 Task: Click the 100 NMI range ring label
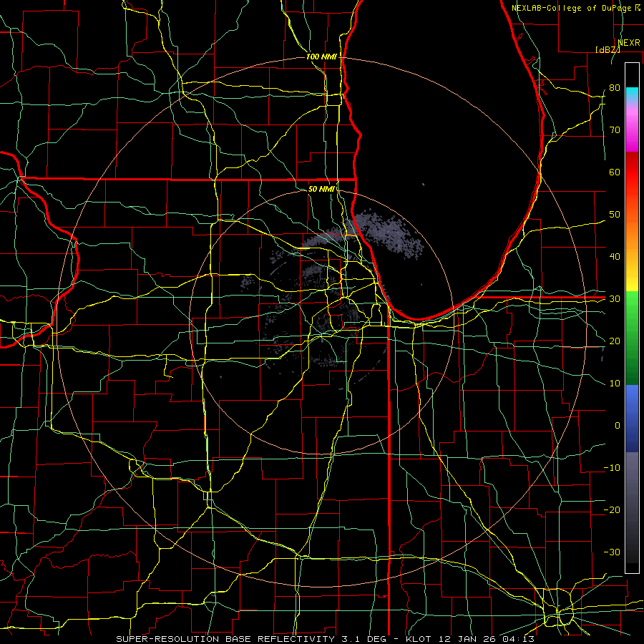coord(321,57)
